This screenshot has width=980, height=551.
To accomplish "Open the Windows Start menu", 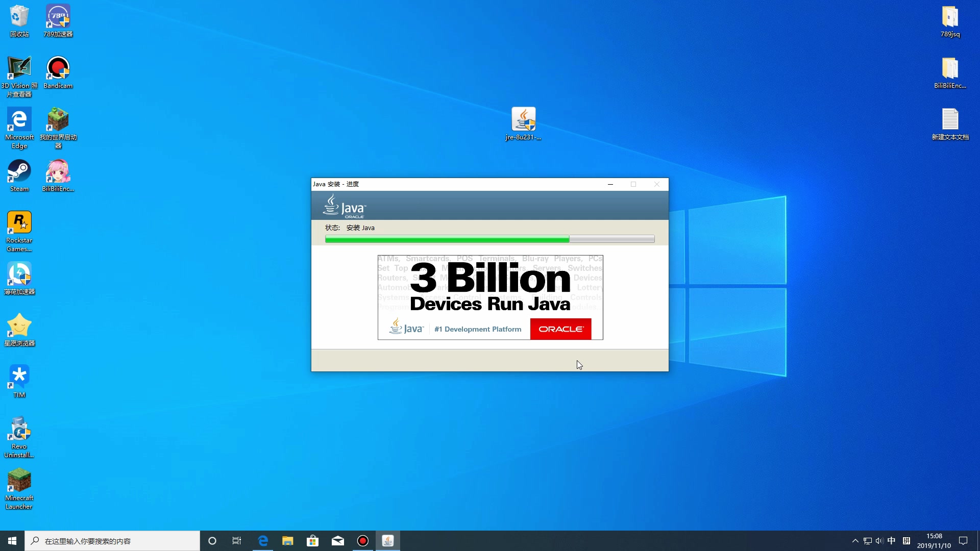I will pos(12,541).
